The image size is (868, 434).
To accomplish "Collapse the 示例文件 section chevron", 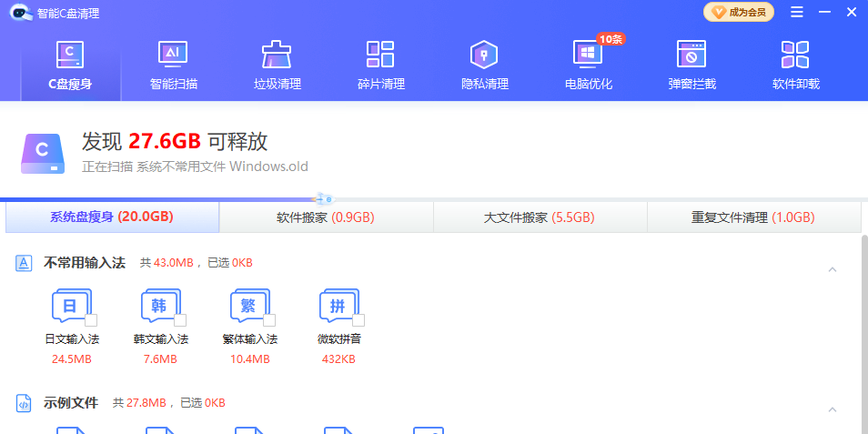I will (x=832, y=409).
